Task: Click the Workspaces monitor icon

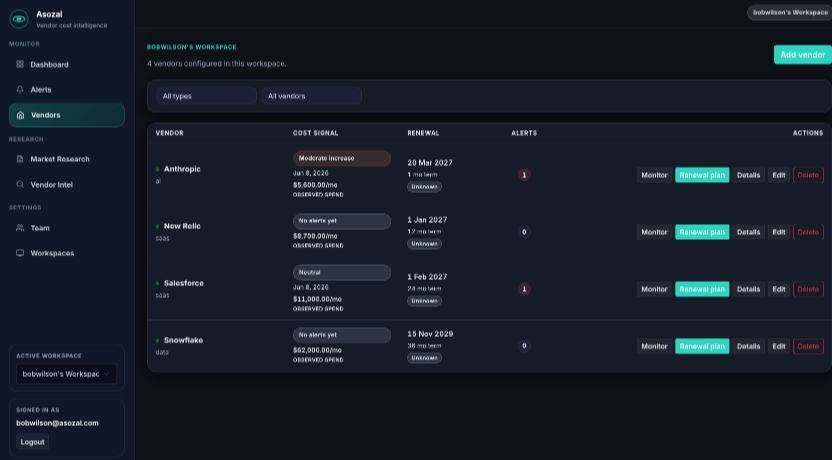Action: [x=20, y=253]
